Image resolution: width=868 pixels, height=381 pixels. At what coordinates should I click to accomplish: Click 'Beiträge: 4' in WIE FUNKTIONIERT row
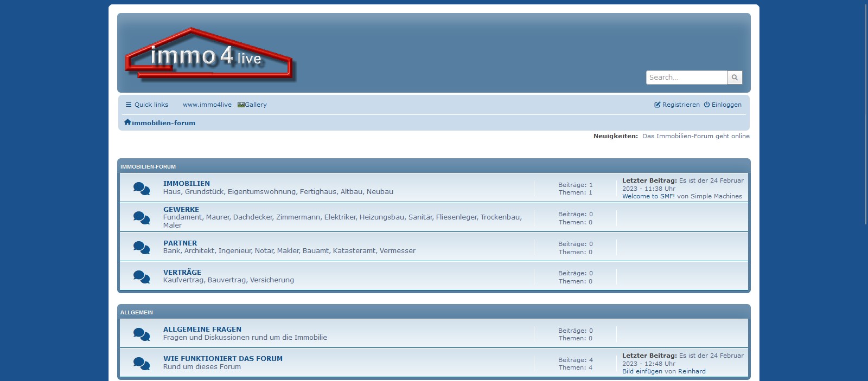[576, 360]
